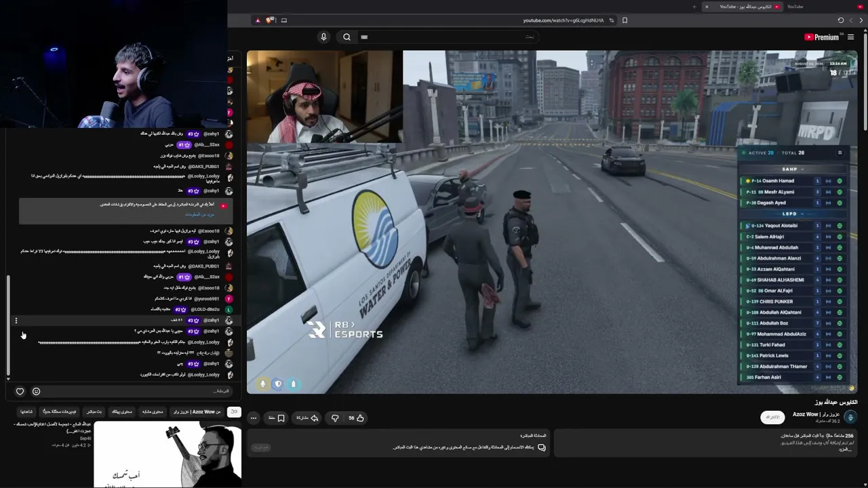Click the live chat scrollbar thumb

click(x=8, y=327)
